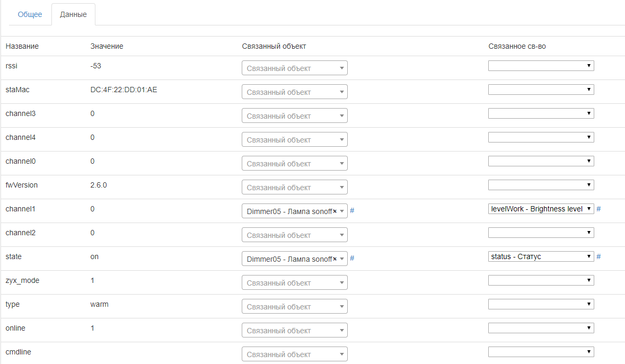Open the # link beside status property
This screenshot has width=625, height=364.
click(598, 256)
